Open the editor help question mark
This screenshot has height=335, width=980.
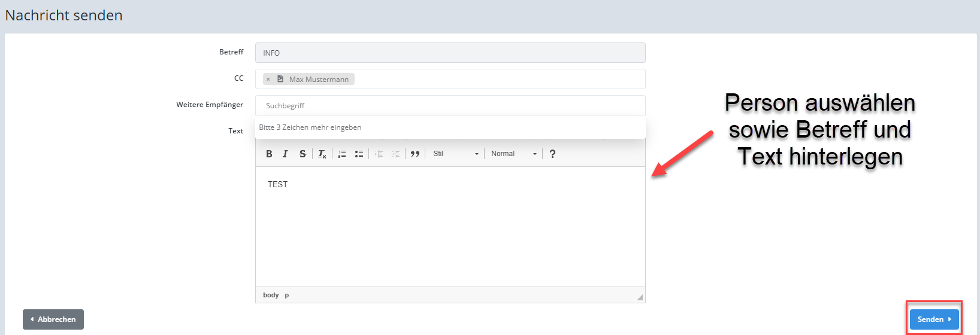point(552,154)
